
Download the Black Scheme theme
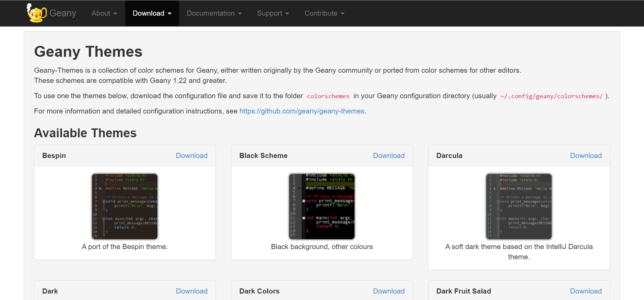pos(389,156)
